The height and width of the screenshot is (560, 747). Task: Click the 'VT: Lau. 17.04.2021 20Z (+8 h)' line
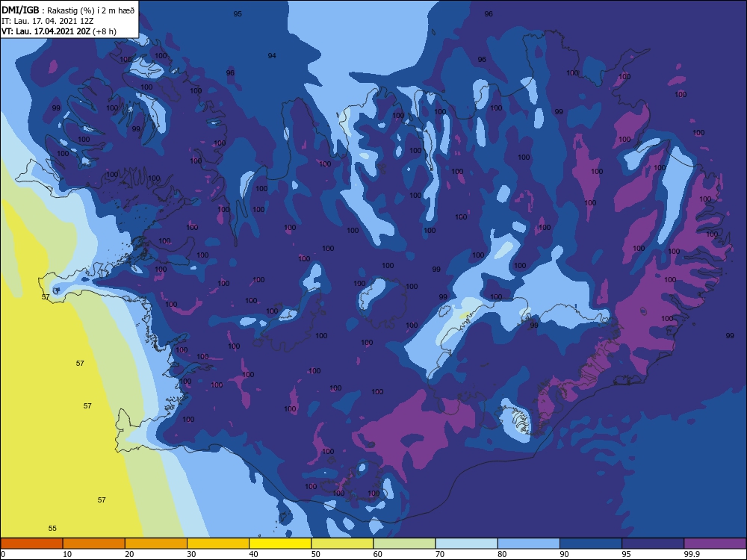click(x=59, y=31)
